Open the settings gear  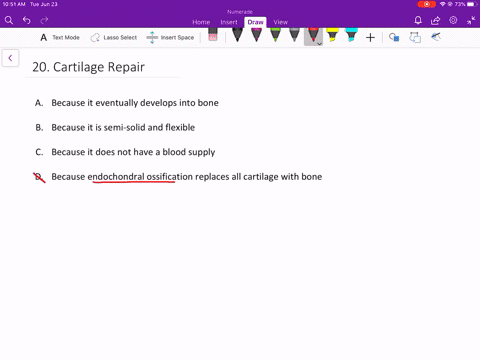[453, 20]
